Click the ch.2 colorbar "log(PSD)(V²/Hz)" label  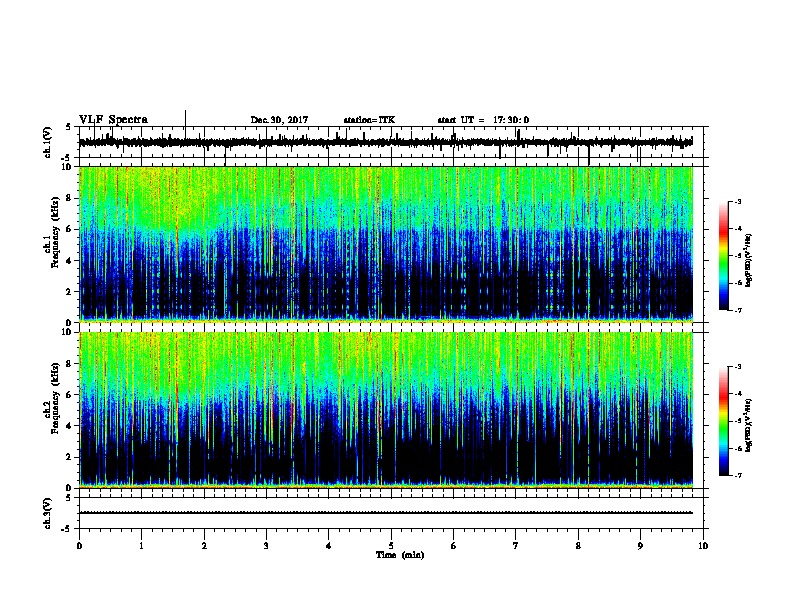click(749, 425)
